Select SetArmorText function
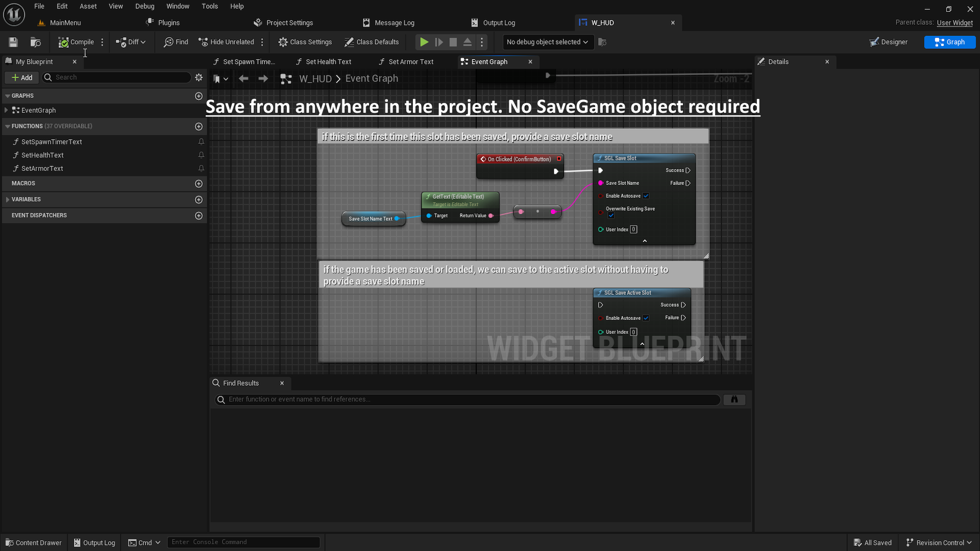 click(42, 168)
